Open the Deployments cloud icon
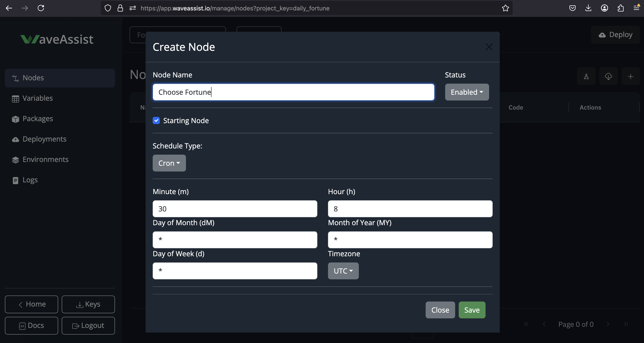The image size is (644, 343). pyautogui.click(x=16, y=140)
